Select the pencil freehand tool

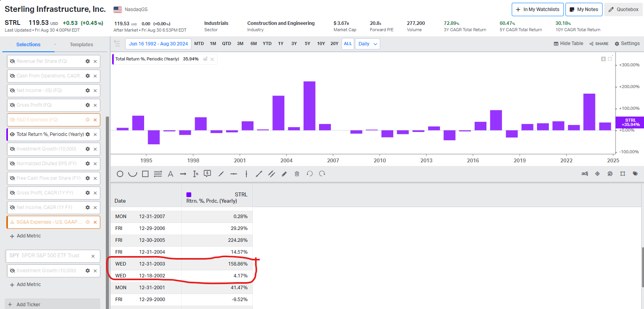pyautogui.click(x=284, y=174)
